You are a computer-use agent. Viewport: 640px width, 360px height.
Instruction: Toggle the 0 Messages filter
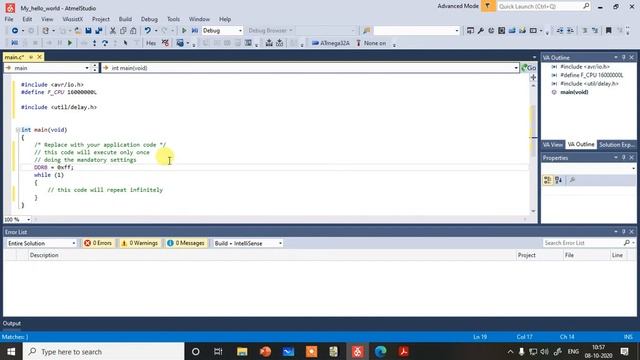pyautogui.click(x=186, y=243)
